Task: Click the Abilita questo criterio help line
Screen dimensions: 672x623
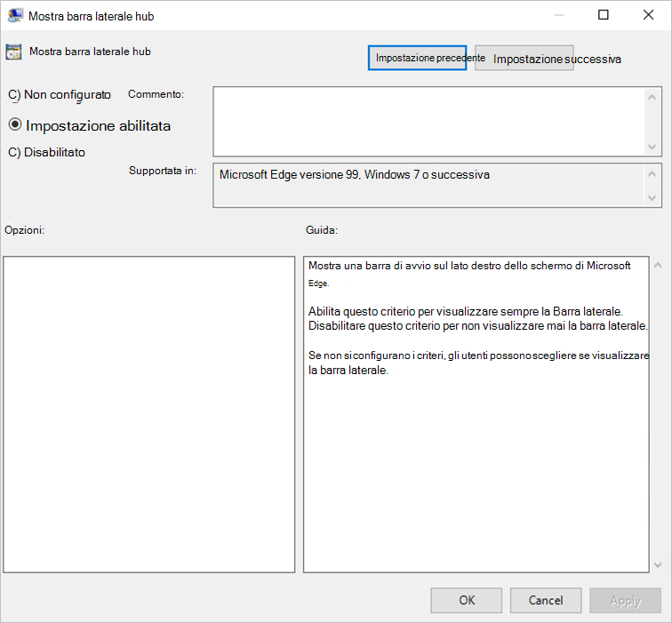Action: 466,311
